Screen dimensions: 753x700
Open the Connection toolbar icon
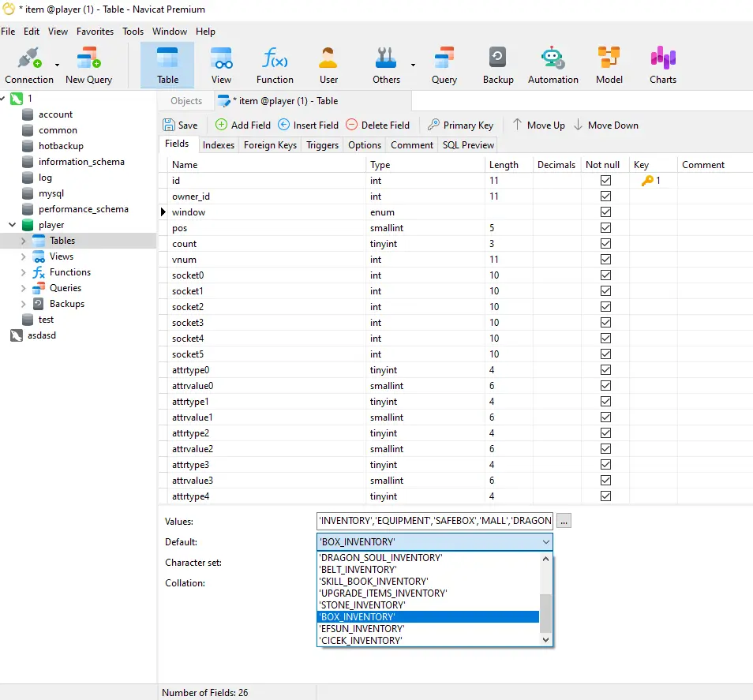28,59
